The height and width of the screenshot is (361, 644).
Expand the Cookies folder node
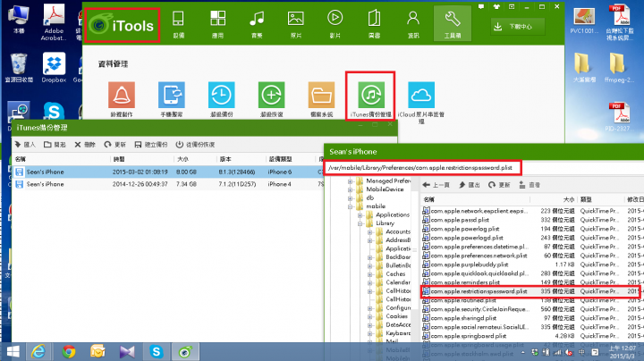370,316
